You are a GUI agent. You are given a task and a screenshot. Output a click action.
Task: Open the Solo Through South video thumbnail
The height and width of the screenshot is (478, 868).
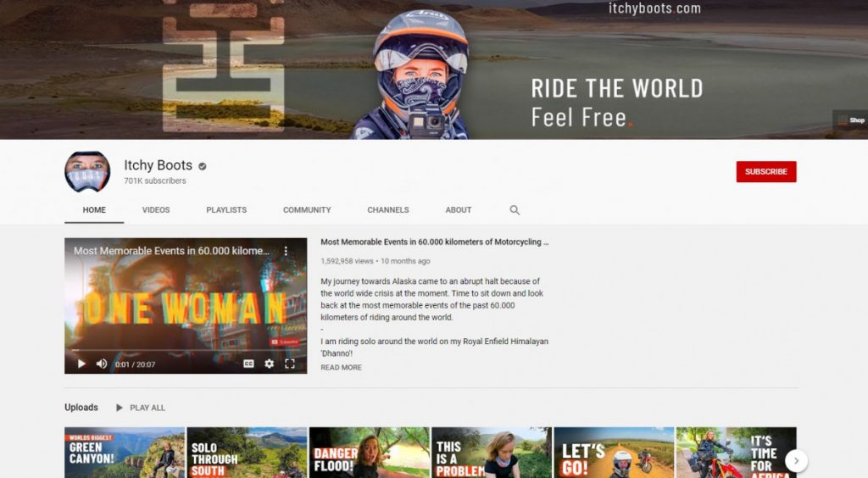(x=247, y=453)
